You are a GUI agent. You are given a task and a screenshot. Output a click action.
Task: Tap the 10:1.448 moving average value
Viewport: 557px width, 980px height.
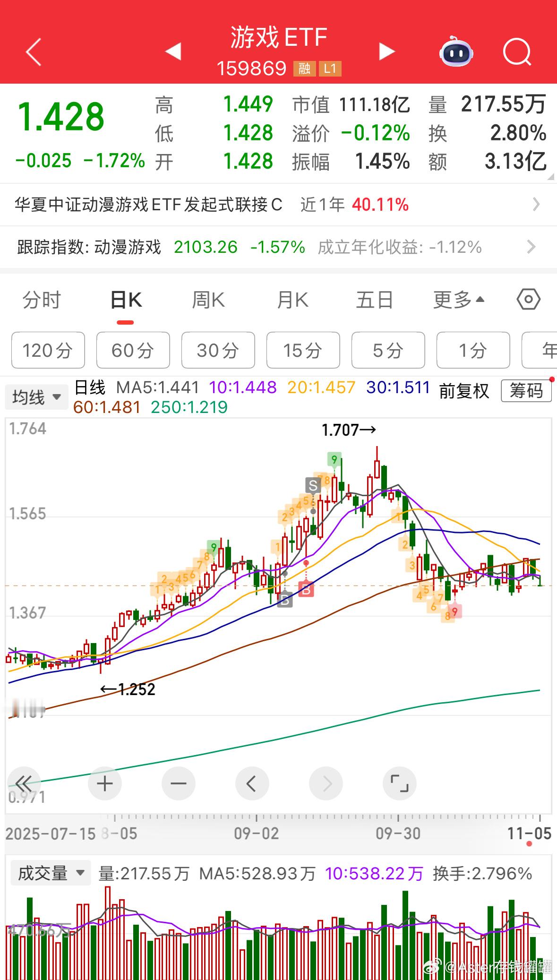tap(243, 387)
